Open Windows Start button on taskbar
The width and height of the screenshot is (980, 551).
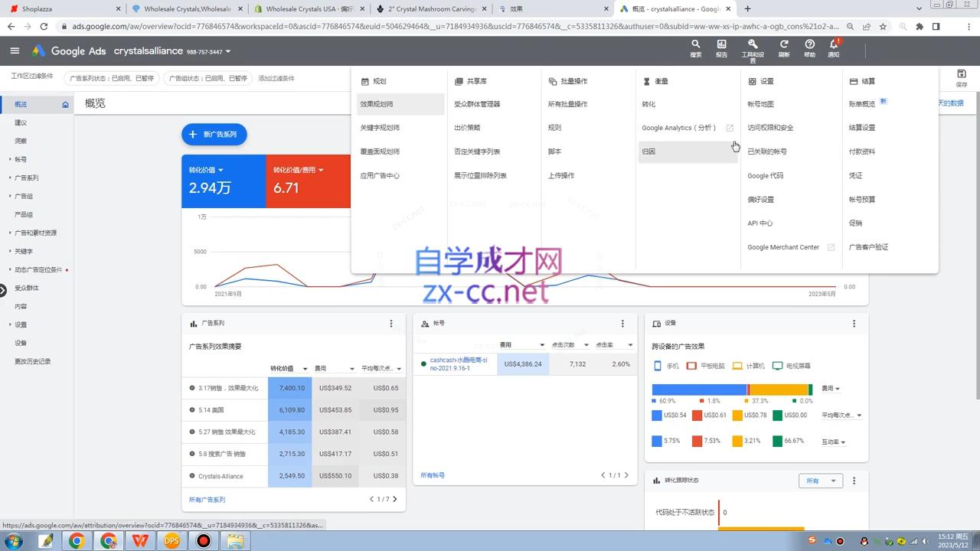[x=13, y=541]
